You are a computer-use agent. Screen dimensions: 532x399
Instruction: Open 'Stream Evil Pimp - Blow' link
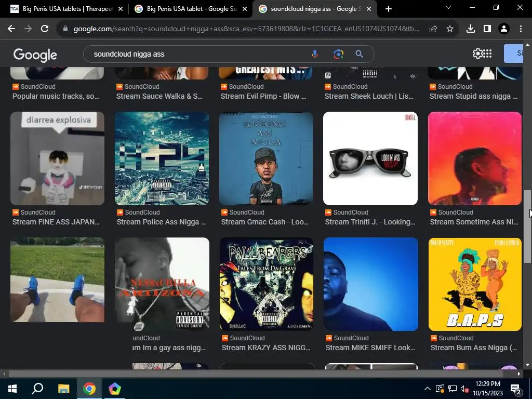click(x=263, y=96)
